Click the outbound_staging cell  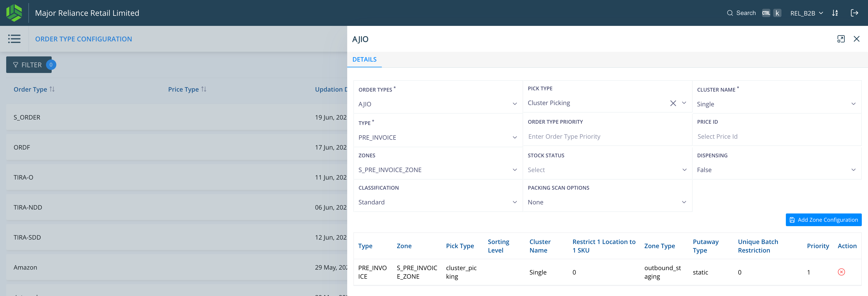tap(662, 272)
